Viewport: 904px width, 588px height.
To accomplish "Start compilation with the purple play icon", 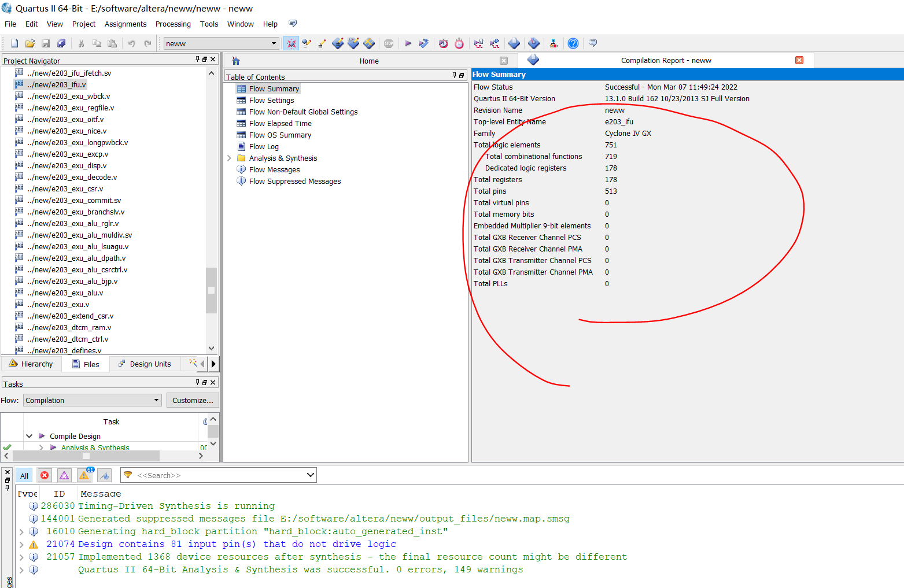I will click(x=408, y=43).
